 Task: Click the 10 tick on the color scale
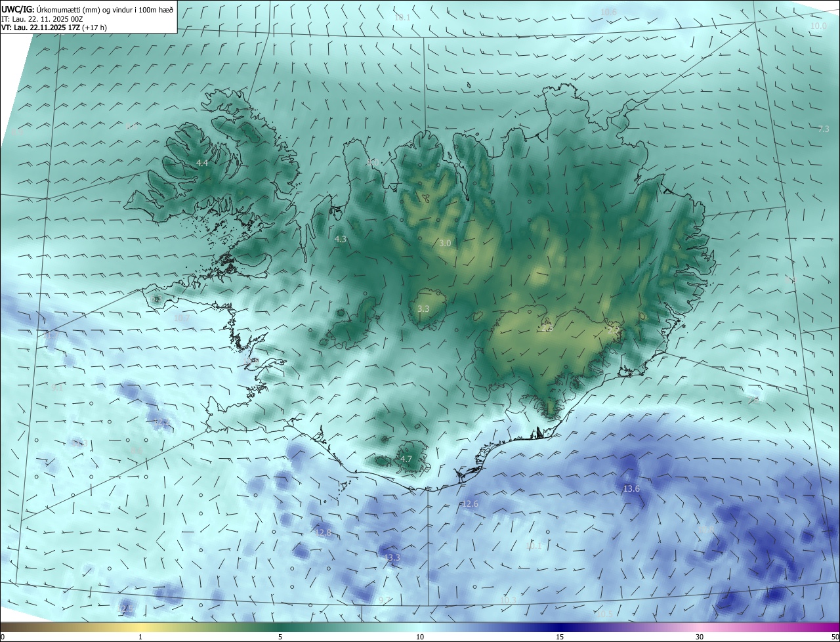tap(420, 637)
